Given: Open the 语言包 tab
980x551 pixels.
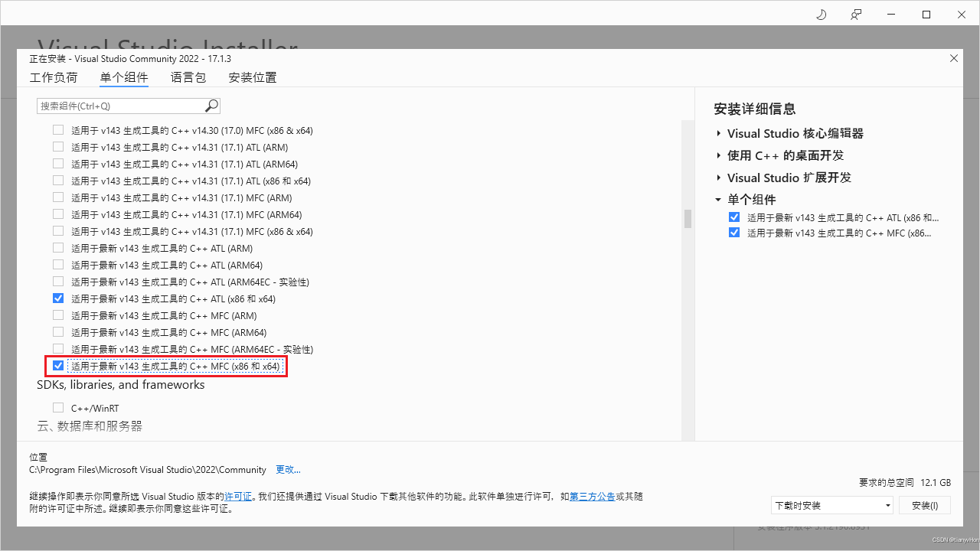Looking at the screenshot, I should [x=188, y=77].
